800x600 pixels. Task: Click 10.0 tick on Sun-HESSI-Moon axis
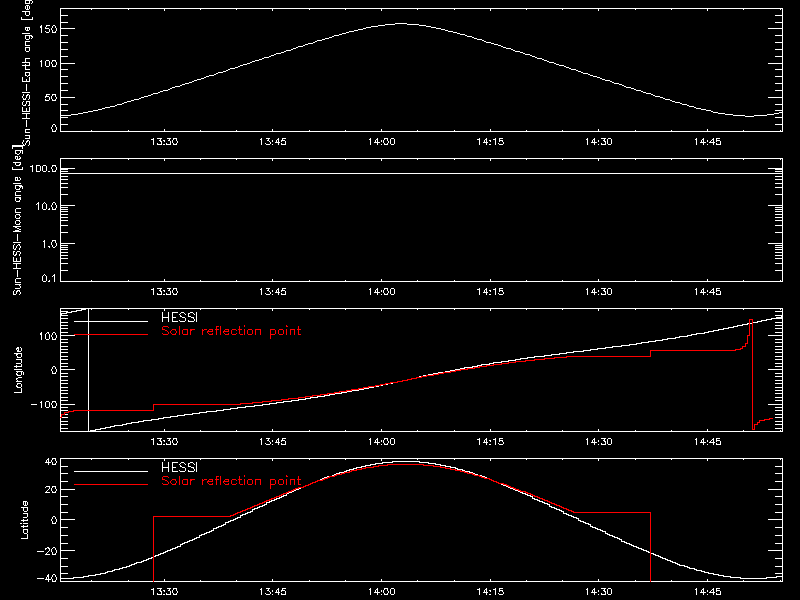coord(46,207)
